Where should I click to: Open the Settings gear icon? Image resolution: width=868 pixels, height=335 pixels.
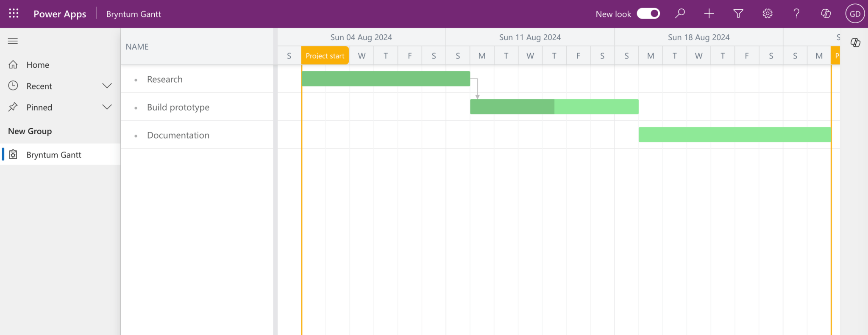[768, 14]
